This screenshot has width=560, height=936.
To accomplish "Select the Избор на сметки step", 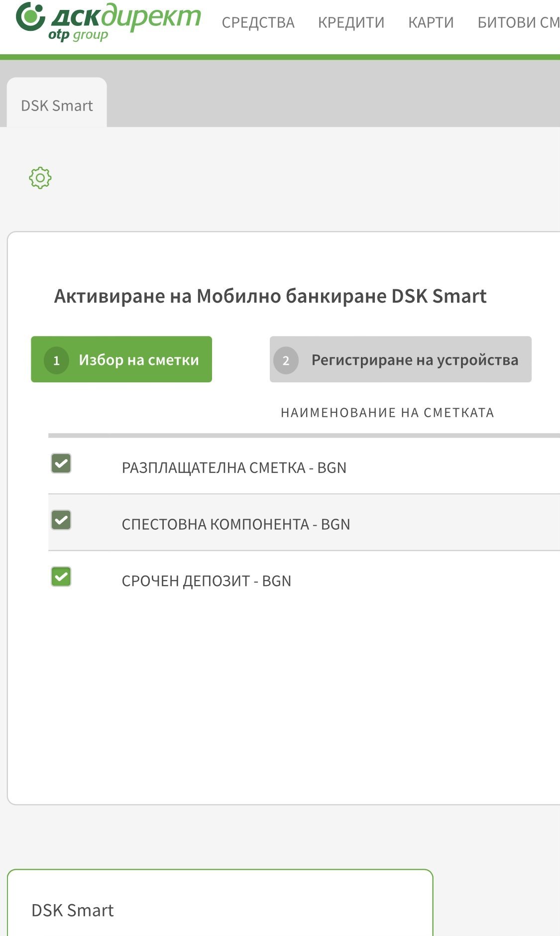I will point(138,360).
